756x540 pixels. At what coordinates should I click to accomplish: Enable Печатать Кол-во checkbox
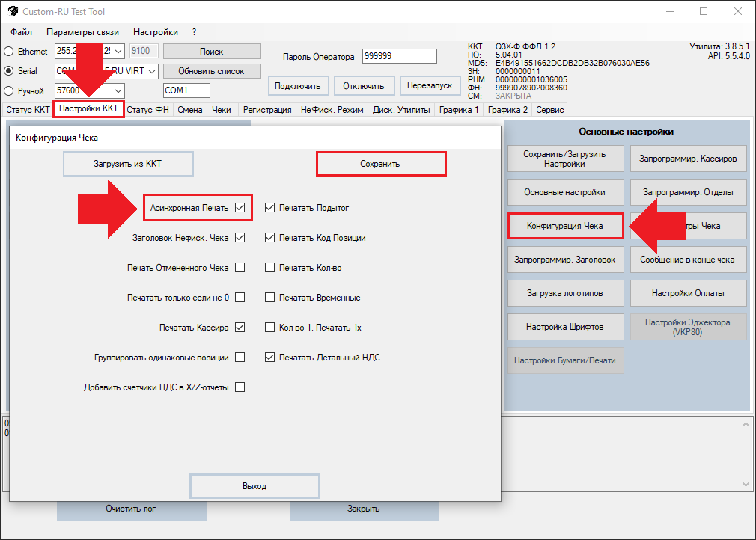pyautogui.click(x=270, y=268)
